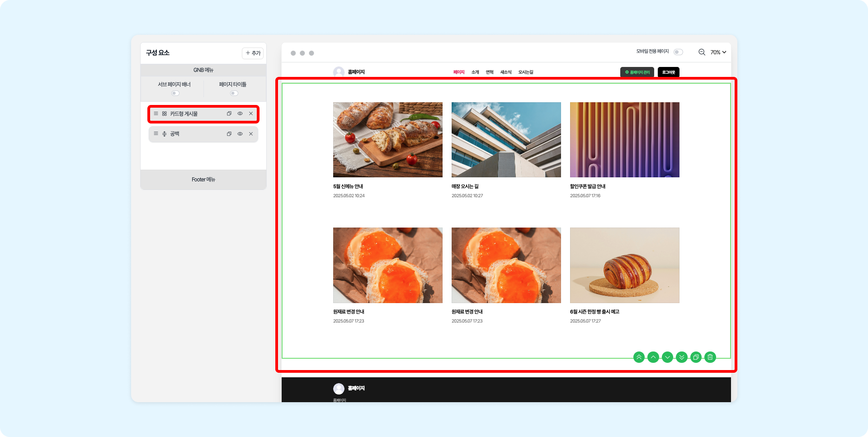868x437 pixels.
Task: Click the 모바일 전용 페이지 label
Action: (653, 52)
